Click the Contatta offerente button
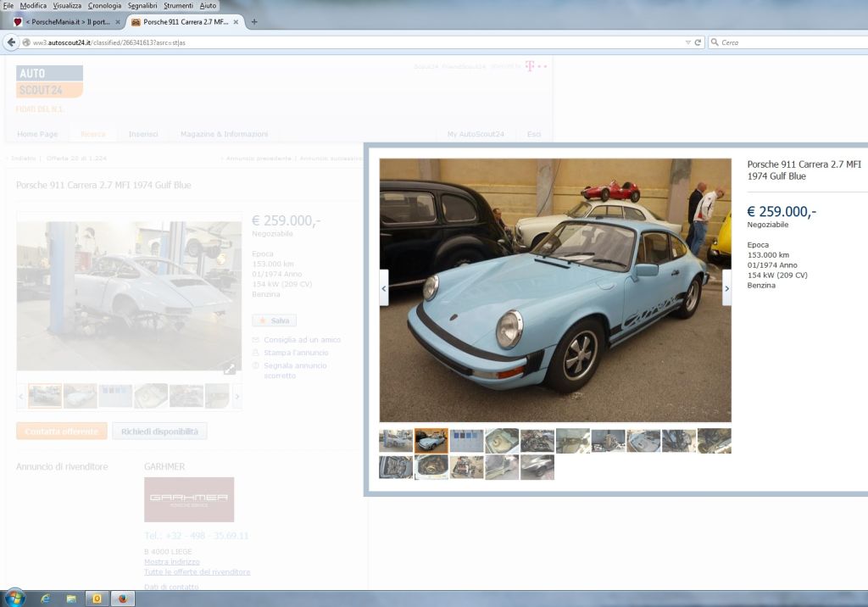Image resolution: width=868 pixels, height=607 pixels. click(x=61, y=432)
